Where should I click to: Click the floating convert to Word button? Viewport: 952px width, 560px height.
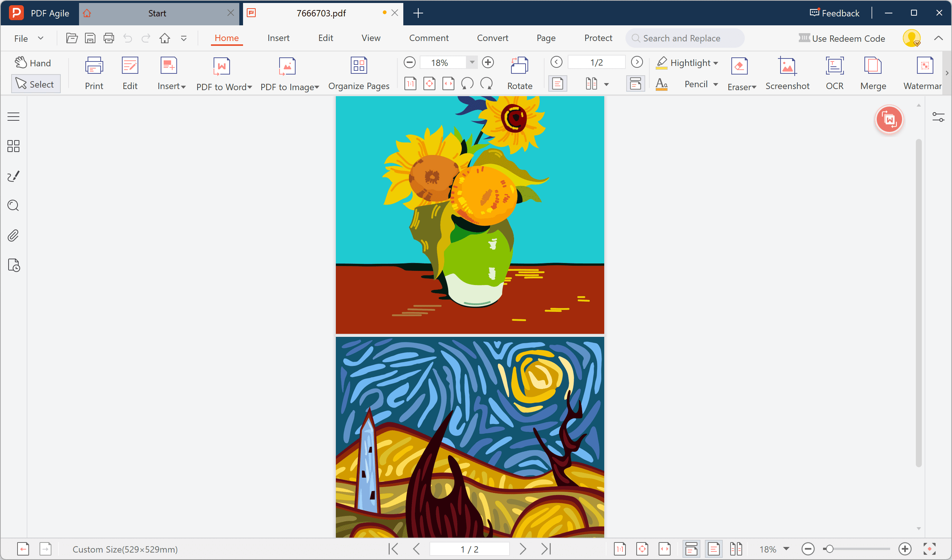click(x=889, y=120)
